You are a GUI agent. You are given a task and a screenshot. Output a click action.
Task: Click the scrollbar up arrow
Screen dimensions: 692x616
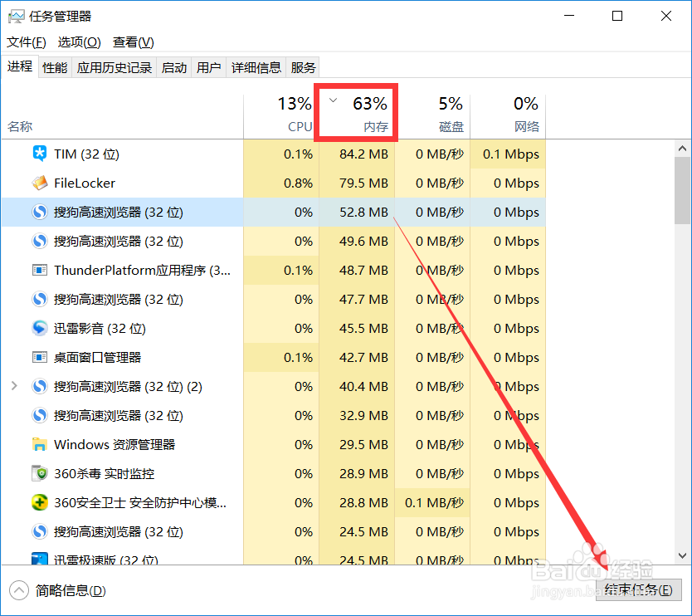[x=682, y=149]
